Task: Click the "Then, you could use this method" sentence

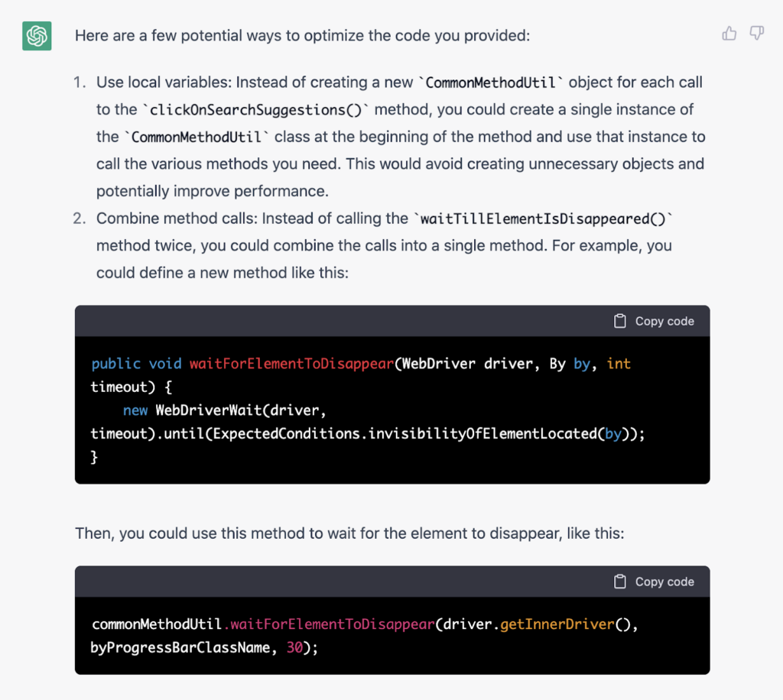Action: click(x=349, y=533)
